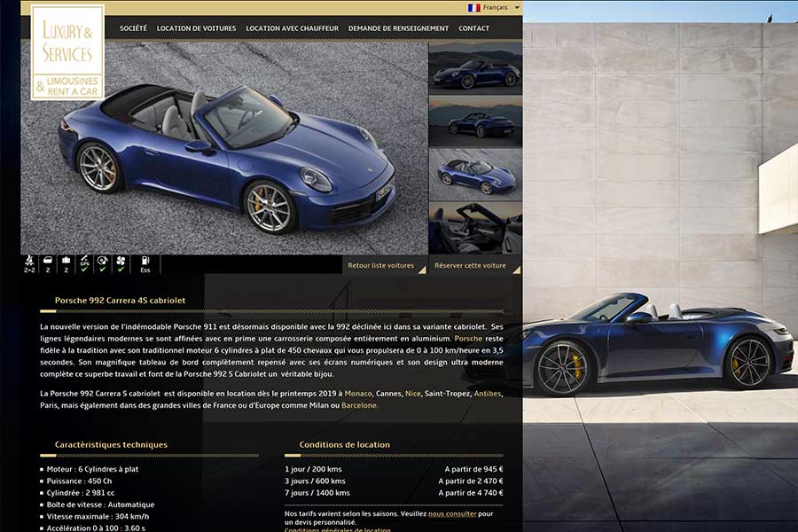Select first thumbnail of Porsche side view
This screenshot has height=532, width=798.
(x=475, y=69)
